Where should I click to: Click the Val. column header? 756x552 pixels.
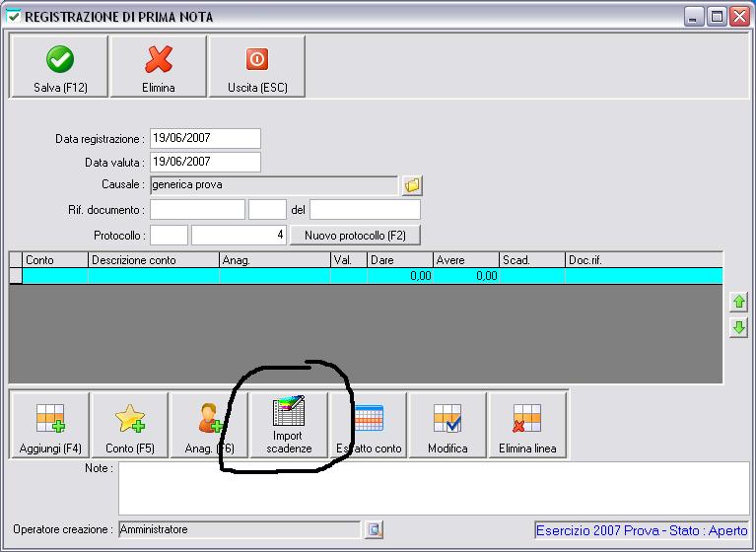click(x=349, y=260)
